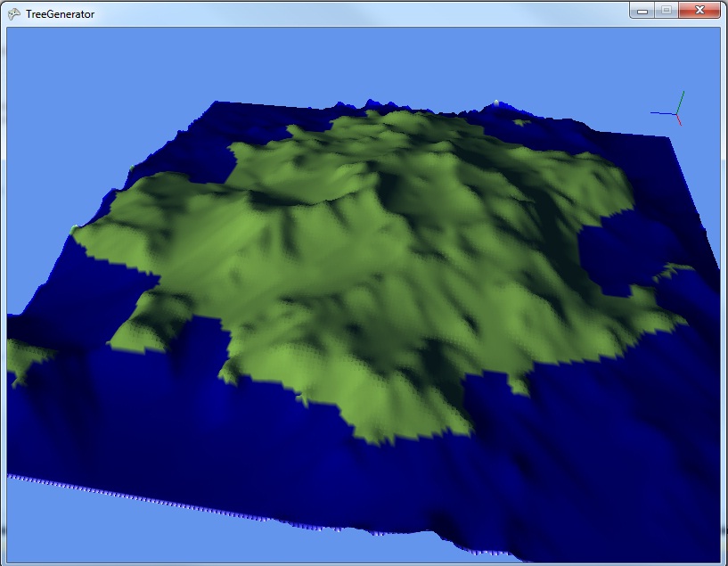Pick the white dot on the far terrain peak
This screenshot has width=728, height=566.
(x=496, y=103)
